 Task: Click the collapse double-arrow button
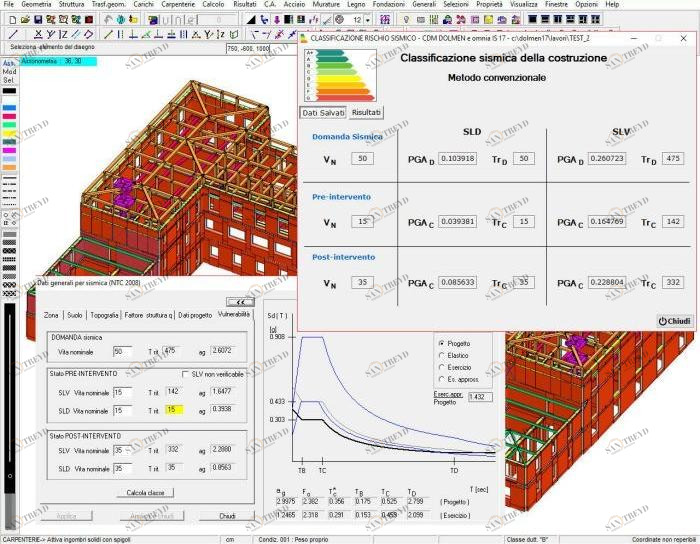click(240, 300)
